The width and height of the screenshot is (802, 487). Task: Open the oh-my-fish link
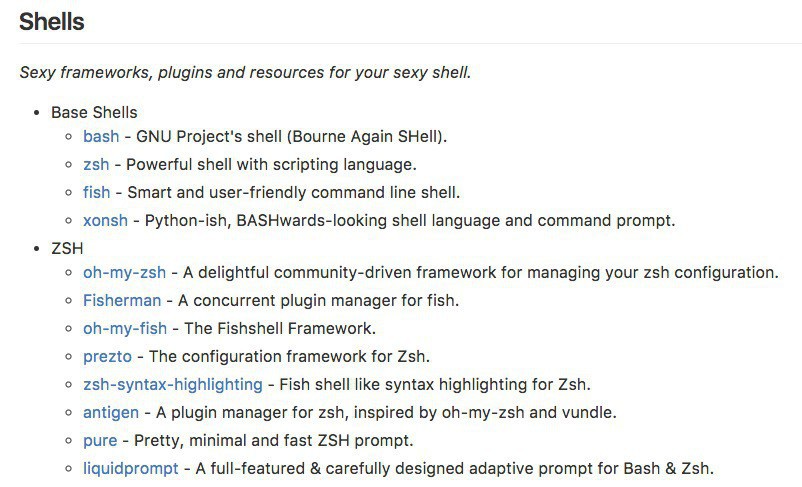(126, 328)
